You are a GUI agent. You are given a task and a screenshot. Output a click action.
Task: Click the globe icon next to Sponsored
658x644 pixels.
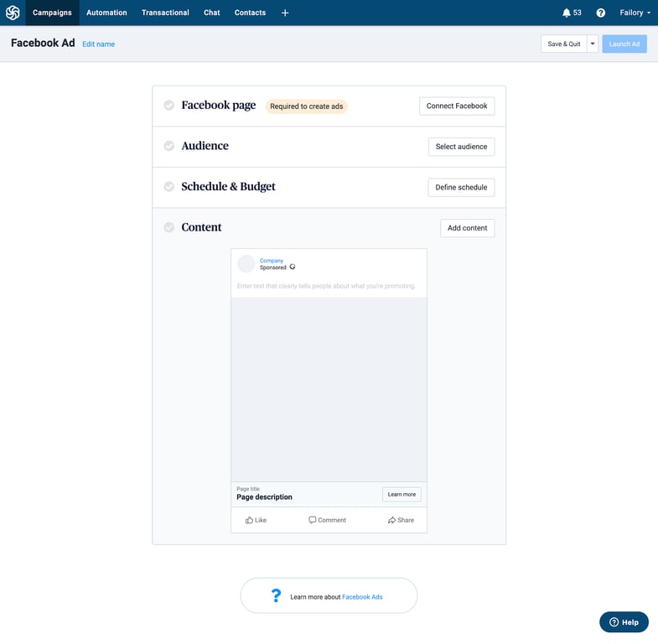coord(293,267)
